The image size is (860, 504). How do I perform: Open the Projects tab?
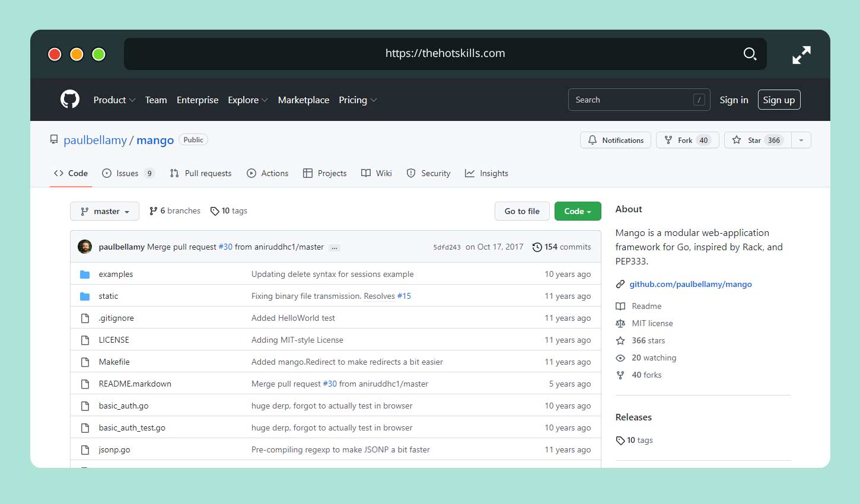(x=324, y=173)
